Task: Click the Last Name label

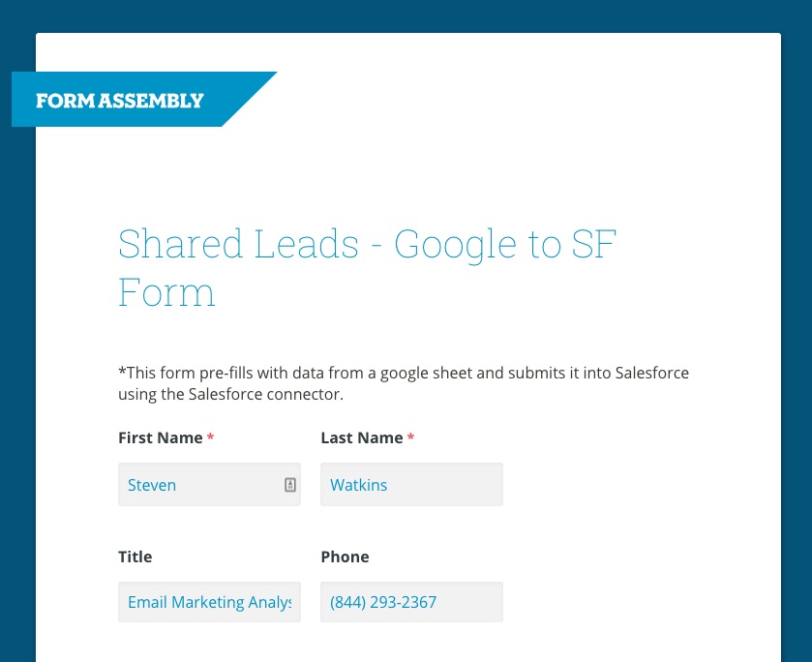Action: point(362,437)
